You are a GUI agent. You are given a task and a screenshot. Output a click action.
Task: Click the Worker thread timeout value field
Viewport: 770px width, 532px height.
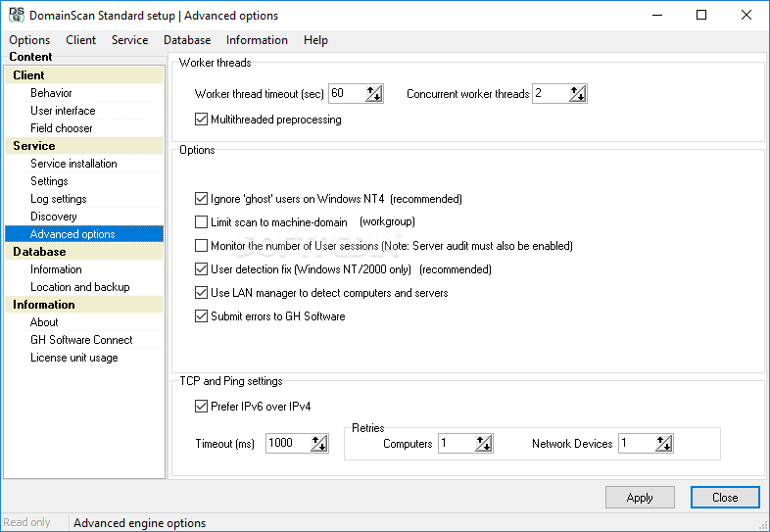point(347,93)
